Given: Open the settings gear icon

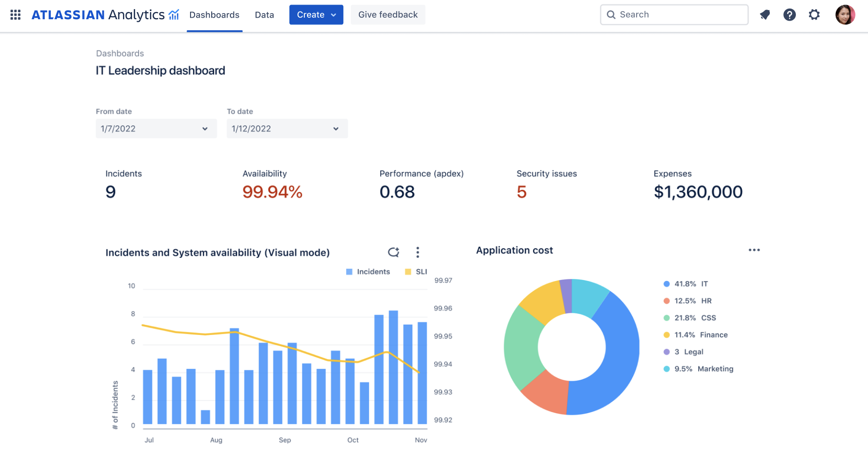Looking at the screenshot, I should point(814,15).
